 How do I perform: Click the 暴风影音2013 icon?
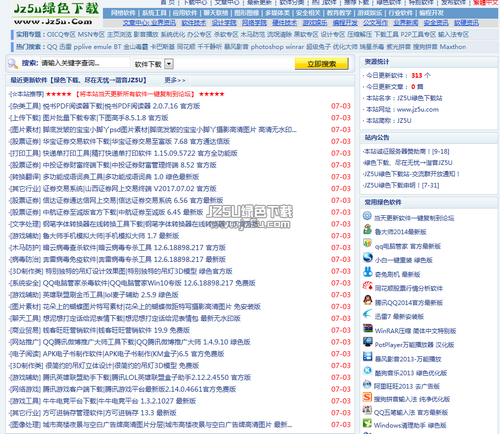(x=367, y=356)
